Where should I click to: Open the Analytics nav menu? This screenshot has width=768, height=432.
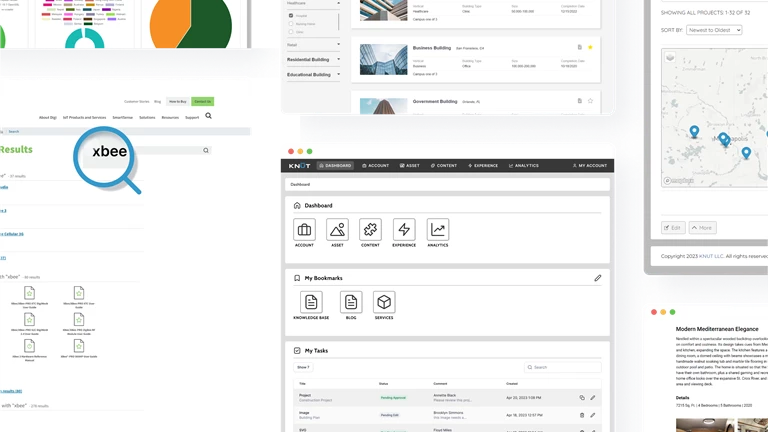[524, 166]
